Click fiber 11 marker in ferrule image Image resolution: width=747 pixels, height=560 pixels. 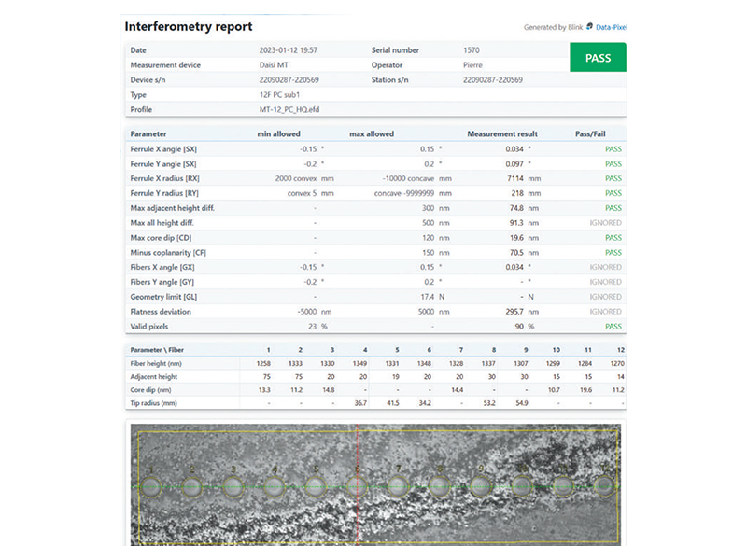coord(563,485)
